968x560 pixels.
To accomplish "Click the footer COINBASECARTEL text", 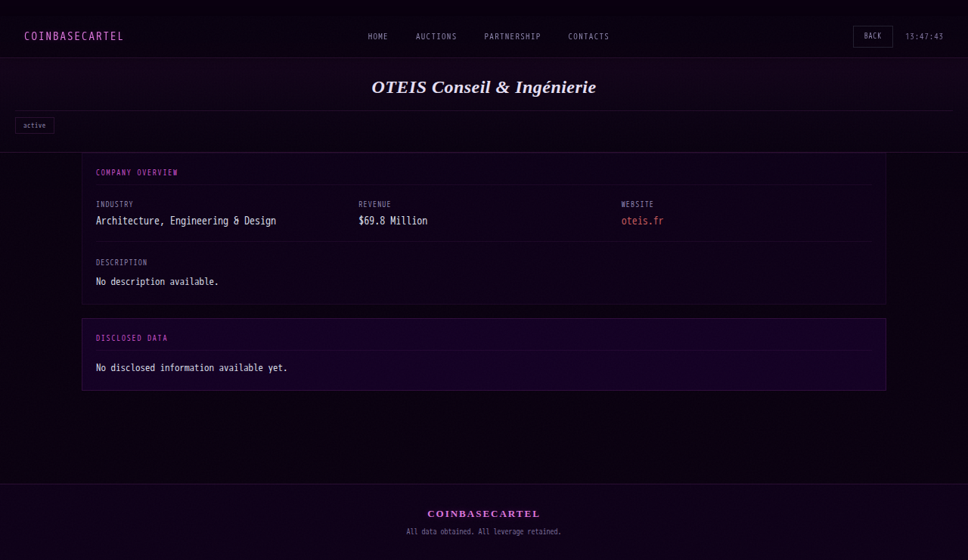I will click(x=484, y=514).
